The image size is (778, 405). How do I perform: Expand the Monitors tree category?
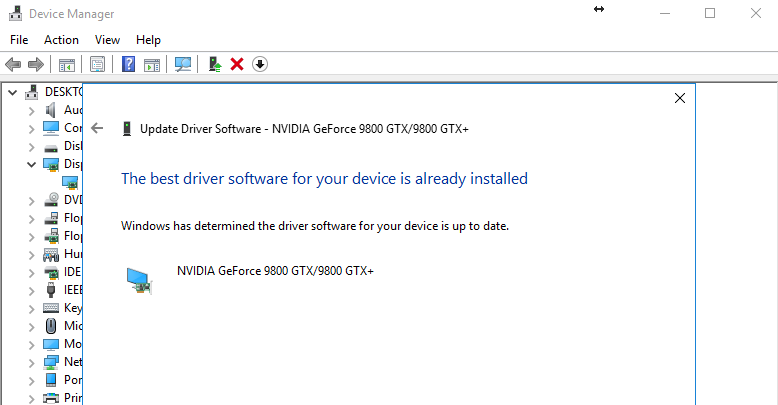(x=31, y=345)
